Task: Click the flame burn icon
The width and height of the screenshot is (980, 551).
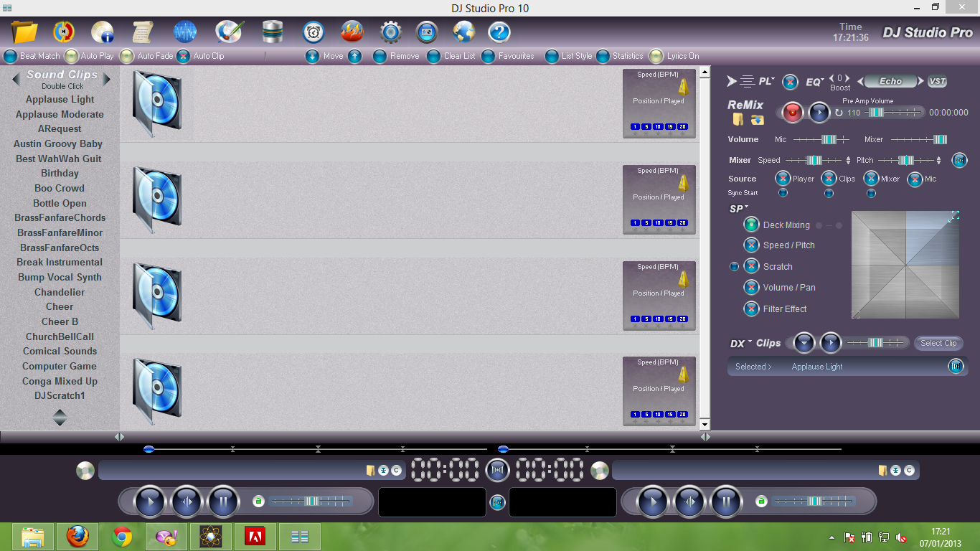Action: tap(352, 32)
